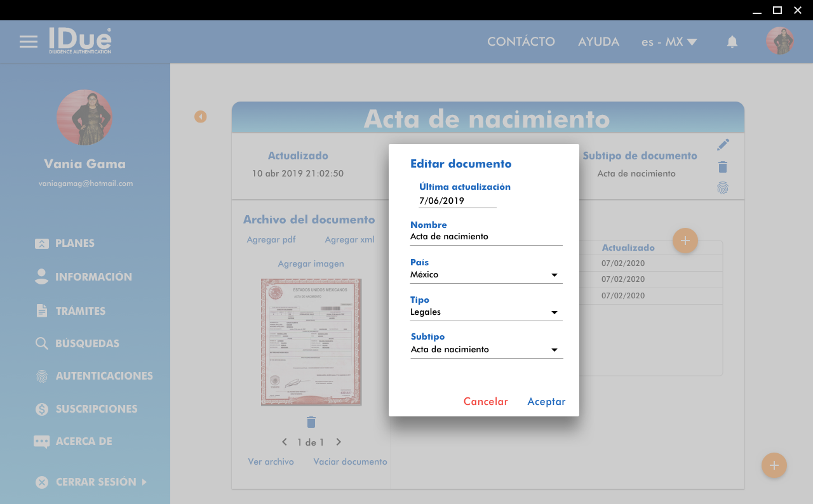Open the hamburger menu icon
Image resolution: width=813 pixels, height=504 pixels.
pos(28,42)
